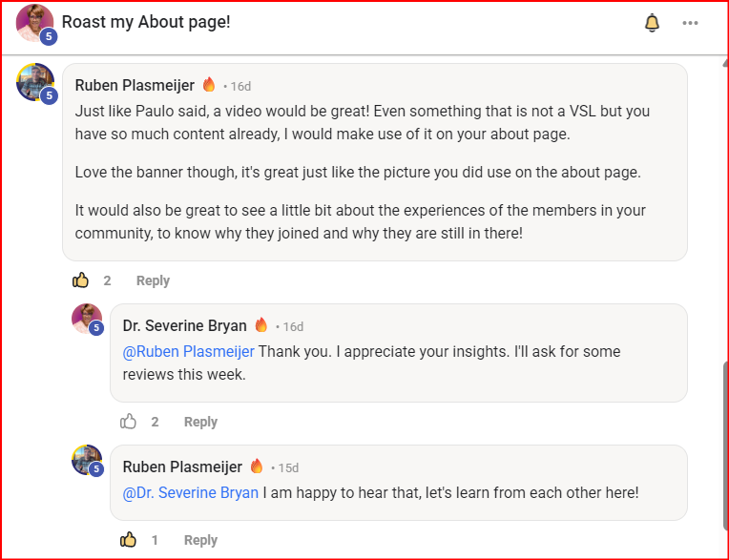This screenshot has height=560, width=729.
Task: Click the like count on first comment
Action: pyautogui.click(x=108, y=280)
